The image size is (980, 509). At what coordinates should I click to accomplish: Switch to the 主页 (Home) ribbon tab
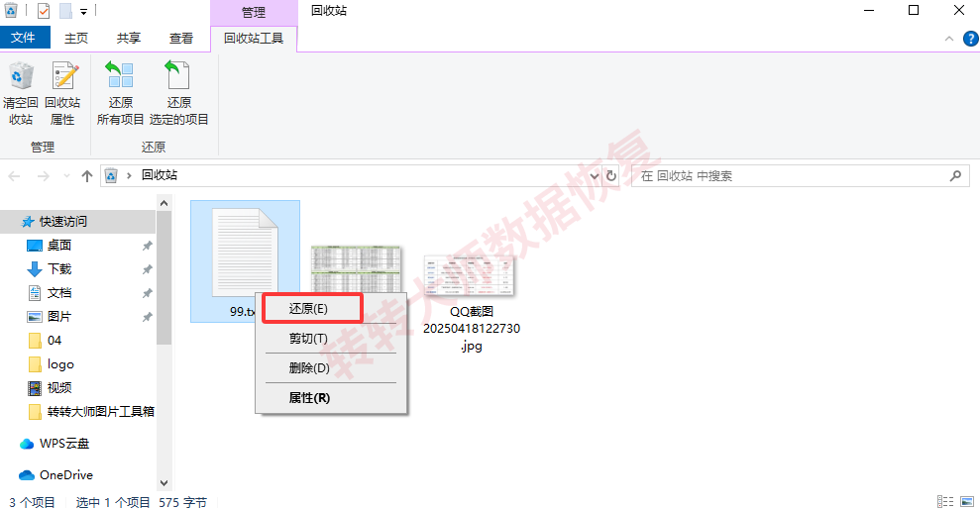(x=76, y=38)
